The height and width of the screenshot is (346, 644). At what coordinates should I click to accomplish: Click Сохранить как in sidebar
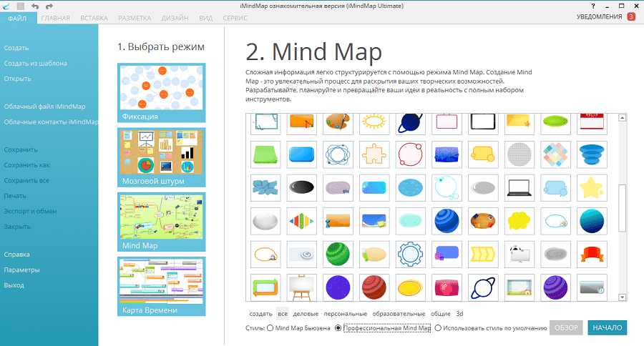click(26, 165)
